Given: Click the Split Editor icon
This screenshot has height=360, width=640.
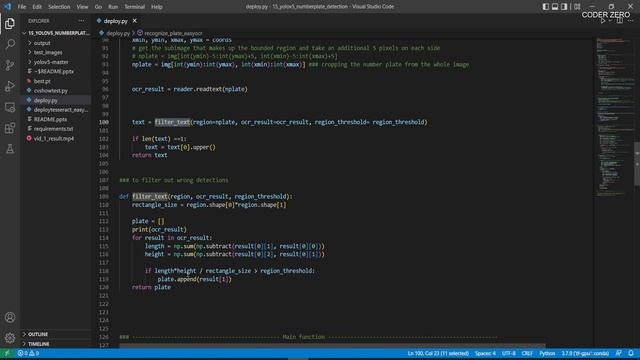Looking at the screenshot, I should tap(620, 21).
